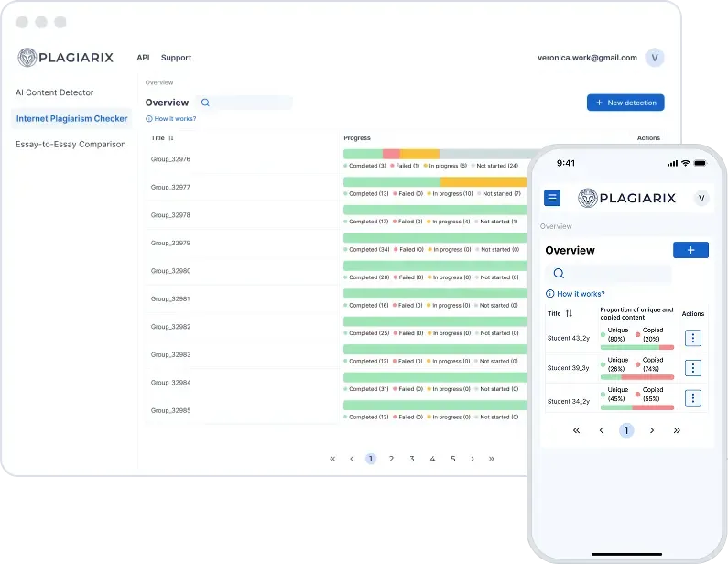This screenshot has height=564, width=728.
Task: Jump to last page on phone pagination
Action: pos(677,430)
